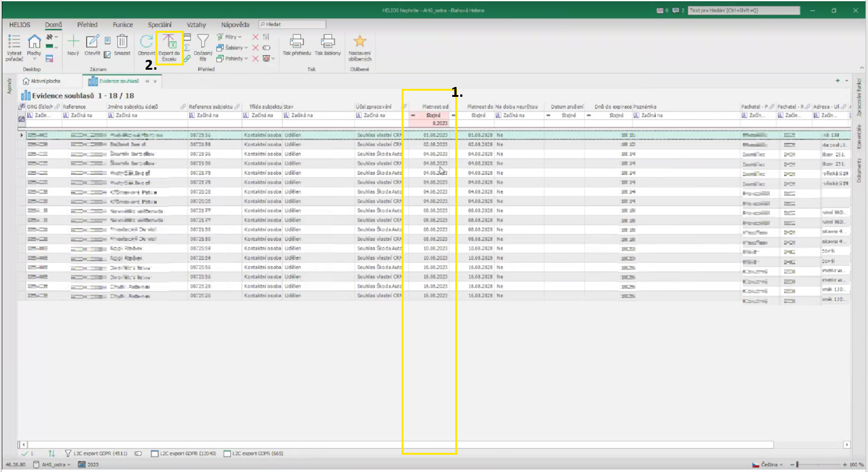Image resolution: width=868 pixels, height=472 pixels.
Task: Toggle the L2C export GDPR (665) checkbox
Action: (228, 453)
